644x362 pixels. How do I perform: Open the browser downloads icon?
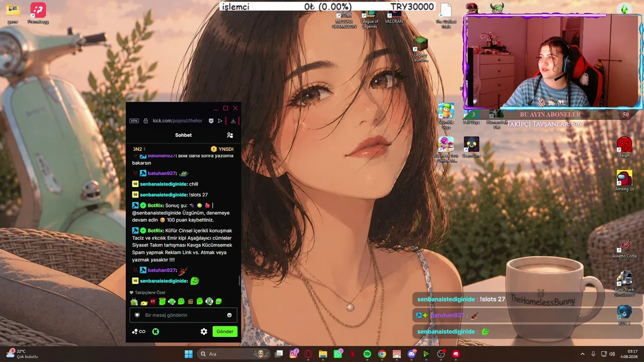233,121
